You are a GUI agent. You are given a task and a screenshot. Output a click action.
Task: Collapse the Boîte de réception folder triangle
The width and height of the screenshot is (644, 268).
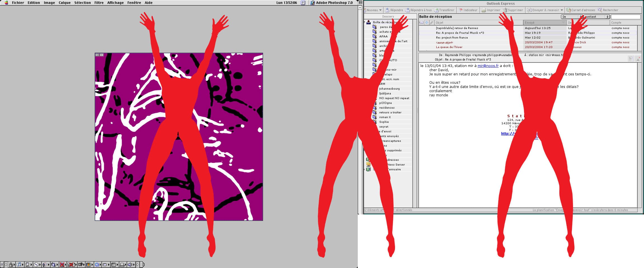[364, 22]
